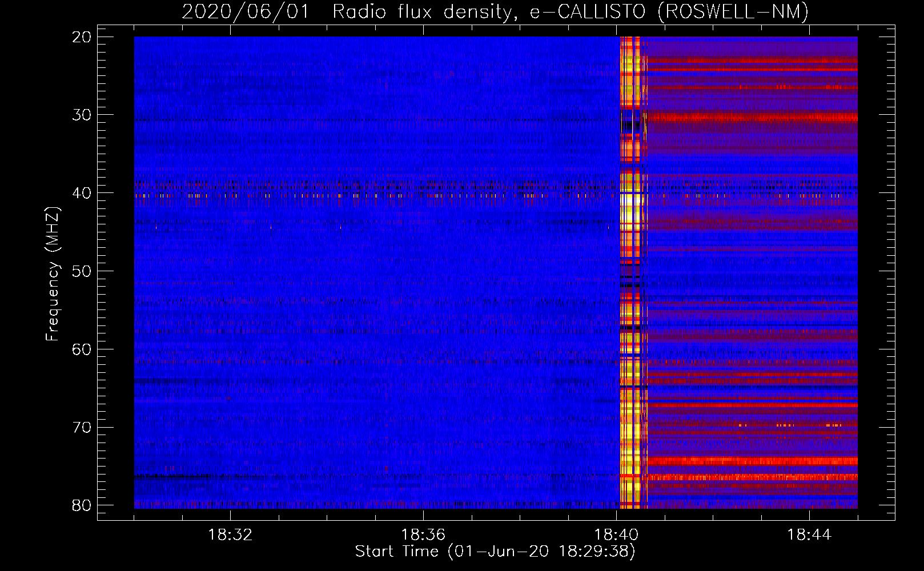Click the 30 frequency tick label
Screen dimensions: 924x571
click(x=82, y=115)
